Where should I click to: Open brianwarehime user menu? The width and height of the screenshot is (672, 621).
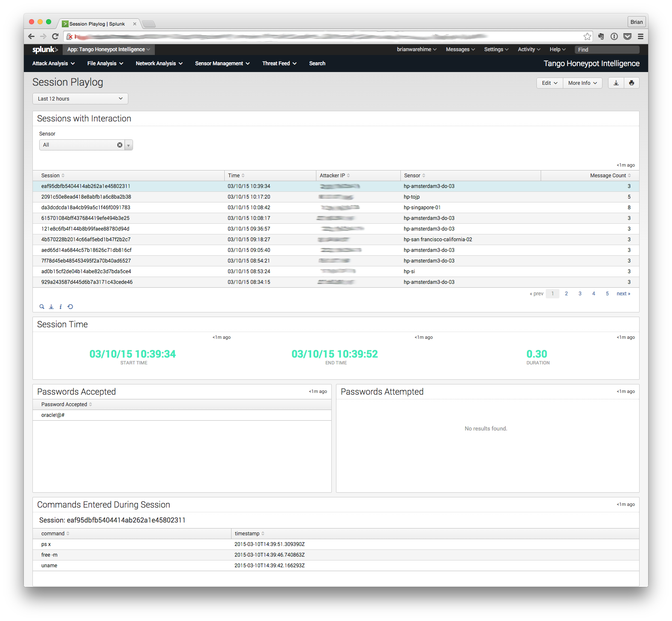tap(417, 49)
